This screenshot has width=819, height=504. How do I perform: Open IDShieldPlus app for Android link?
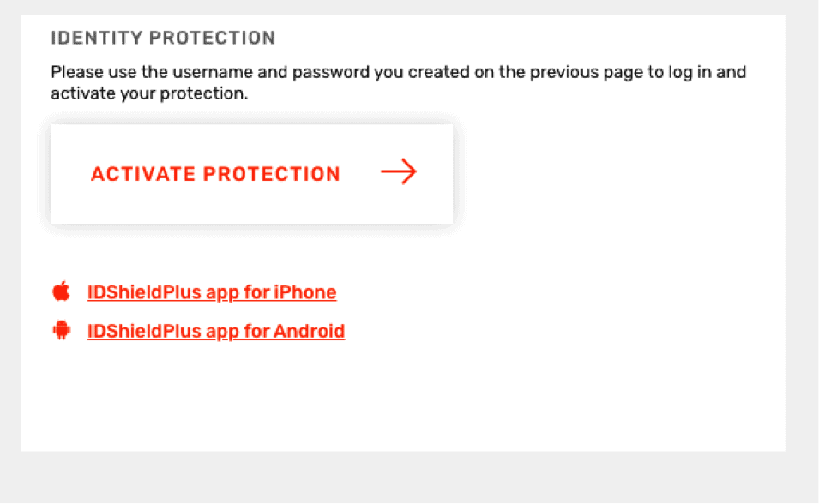click(215, 331)
